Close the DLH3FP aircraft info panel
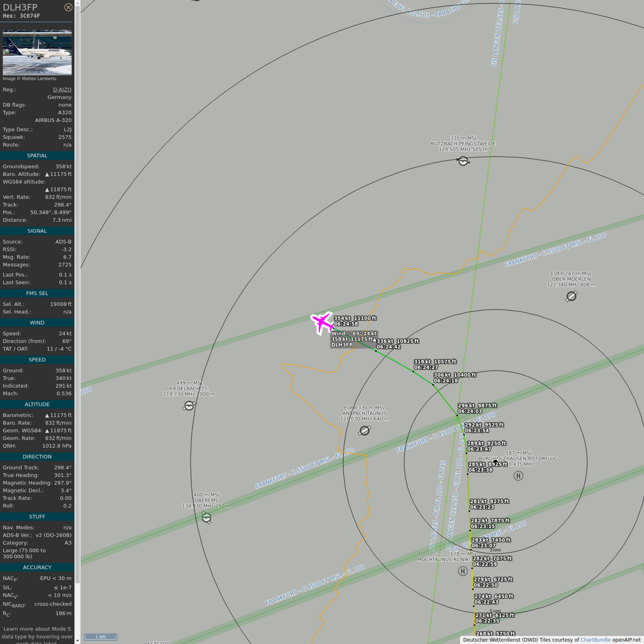Image resolution: width=644 pixels, height=644 pixels. point(68,7)
